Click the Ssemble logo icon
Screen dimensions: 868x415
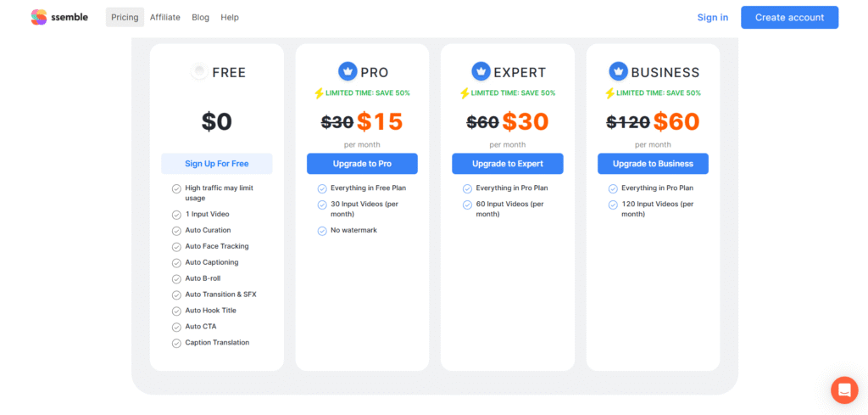[x=39, y=17]
